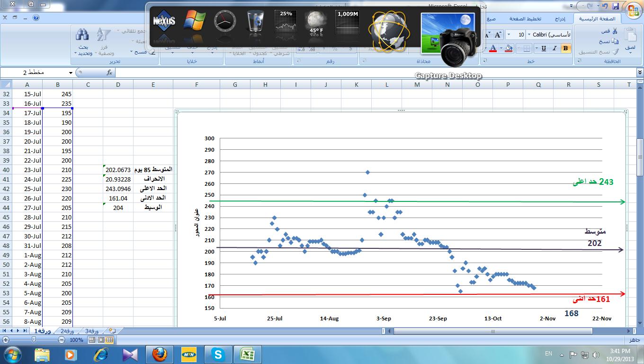Expand the formula bar chevron
The width and height of the screenshot is (644, 364).
pyautogui.click(x=640, y=72)
